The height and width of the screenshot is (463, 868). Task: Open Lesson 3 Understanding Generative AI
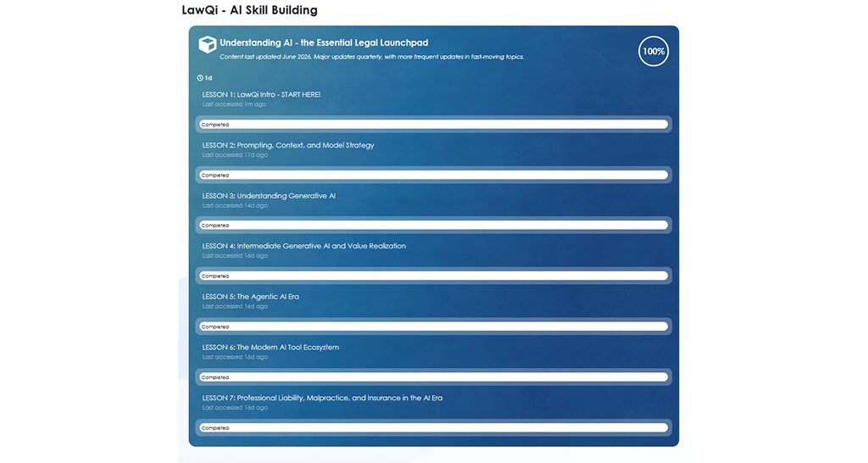(269, 196)
